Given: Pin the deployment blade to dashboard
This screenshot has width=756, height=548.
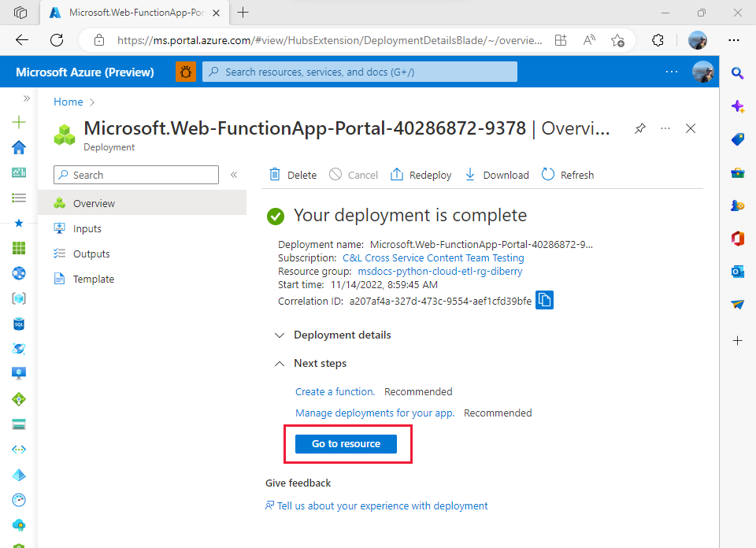Looking at the screenshot, I should coord(639,128).
